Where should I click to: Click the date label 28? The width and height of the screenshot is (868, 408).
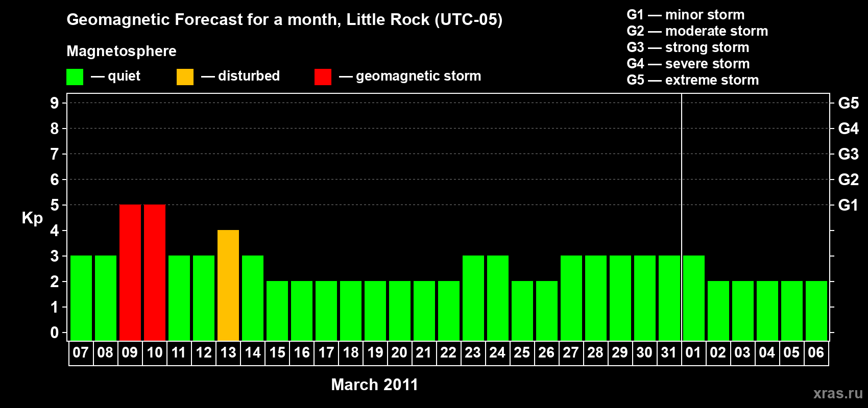click(595, 353)
